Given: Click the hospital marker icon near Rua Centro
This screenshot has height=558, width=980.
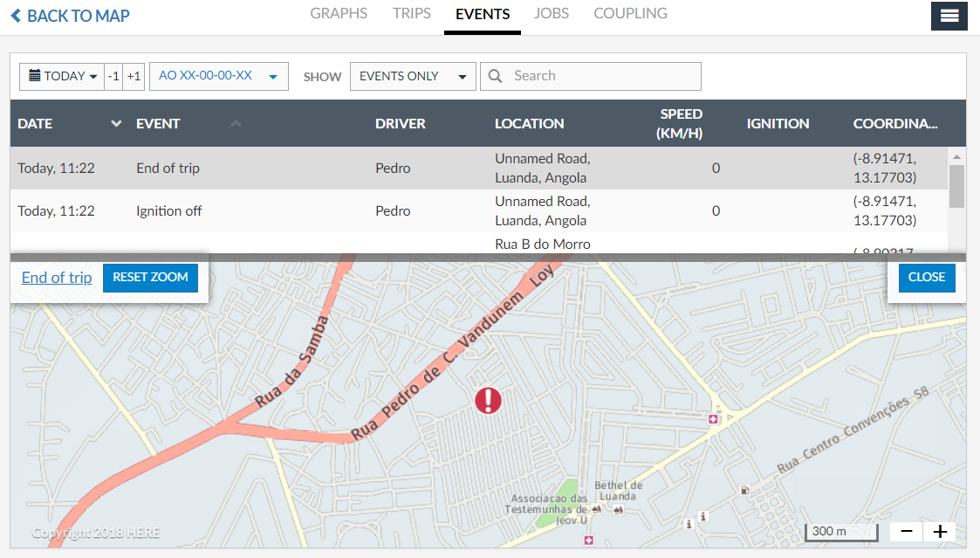Looking at the screenshot, I should tap(713, 420).
